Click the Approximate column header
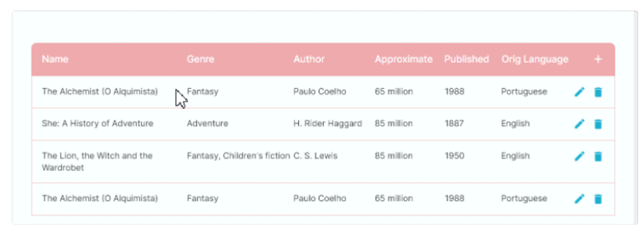This screenshot has width=644, height=236. [403, 59]
